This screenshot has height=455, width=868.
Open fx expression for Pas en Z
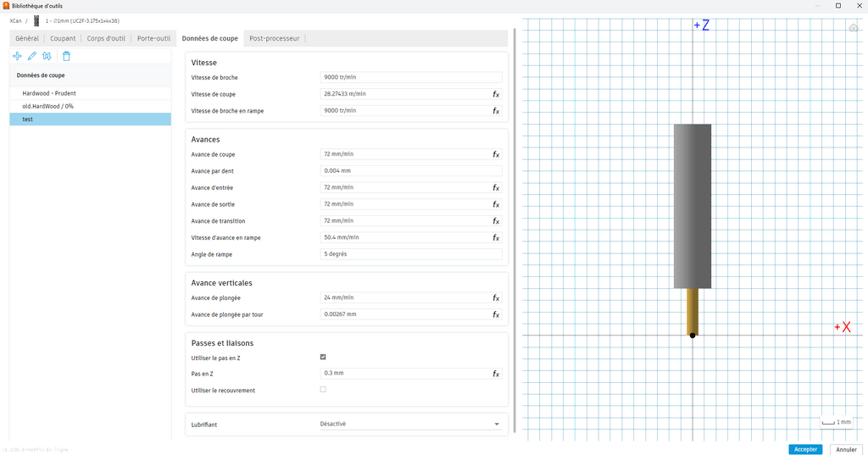click(x=496, y=374)
